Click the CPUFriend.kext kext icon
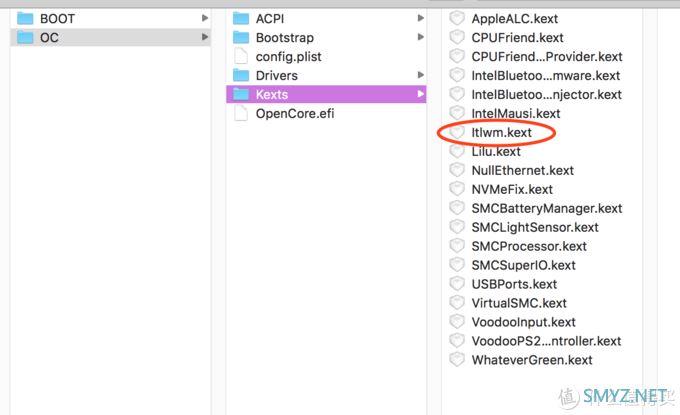This screenshot has width=680, height=415. (x=457, y=38)
